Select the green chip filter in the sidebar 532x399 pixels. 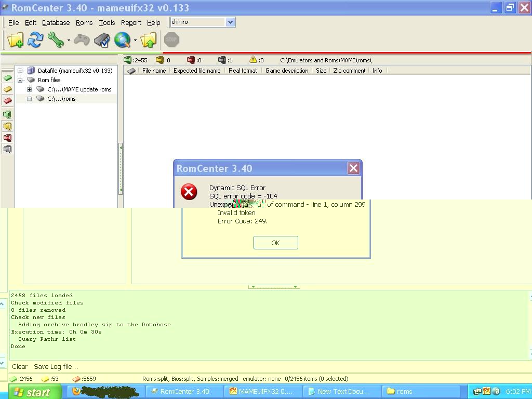pos(7,78)
